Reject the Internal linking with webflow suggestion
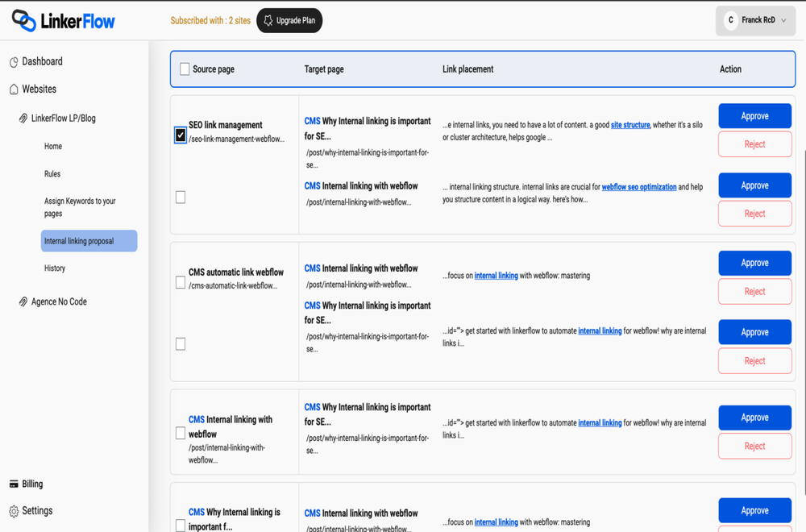 click(x=754, y=213)
